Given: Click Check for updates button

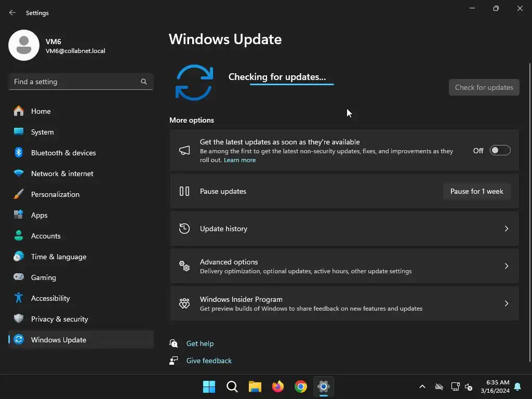Looking at the screenshot, I should point(484,87).
